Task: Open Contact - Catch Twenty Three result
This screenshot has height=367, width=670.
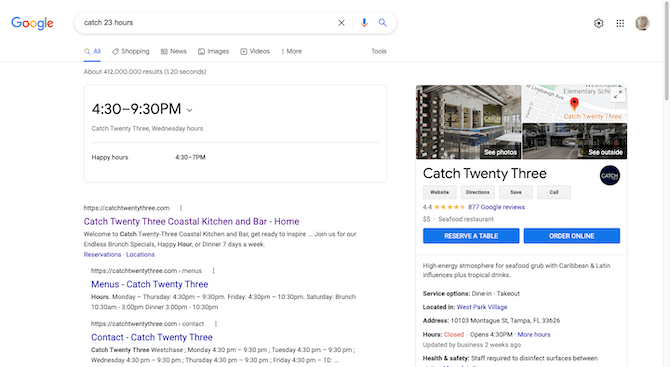Action: [152, 337]
